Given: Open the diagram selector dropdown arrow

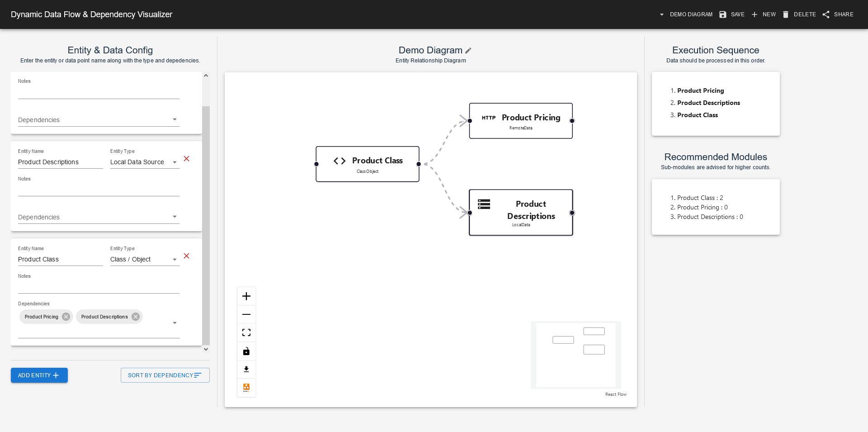Looking at the screenshot, I should click(x=661, y=14).
